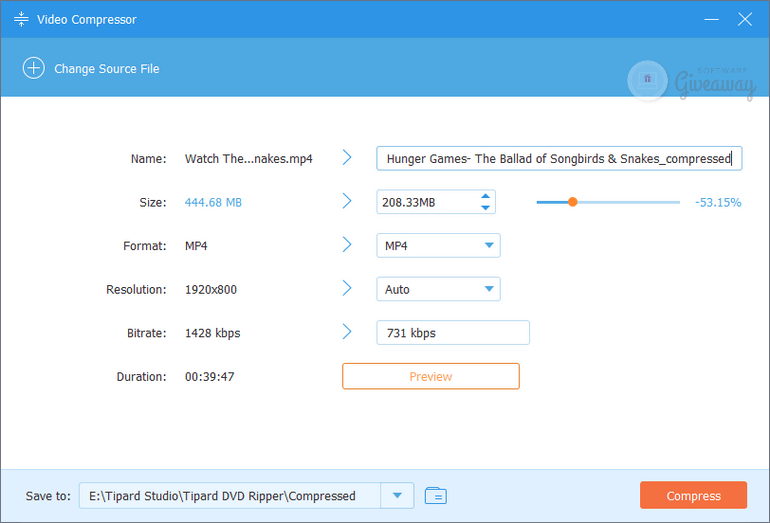Click the 00:39:47 duration value
This screenshot has width=770, height=523.
coord(210,377)
